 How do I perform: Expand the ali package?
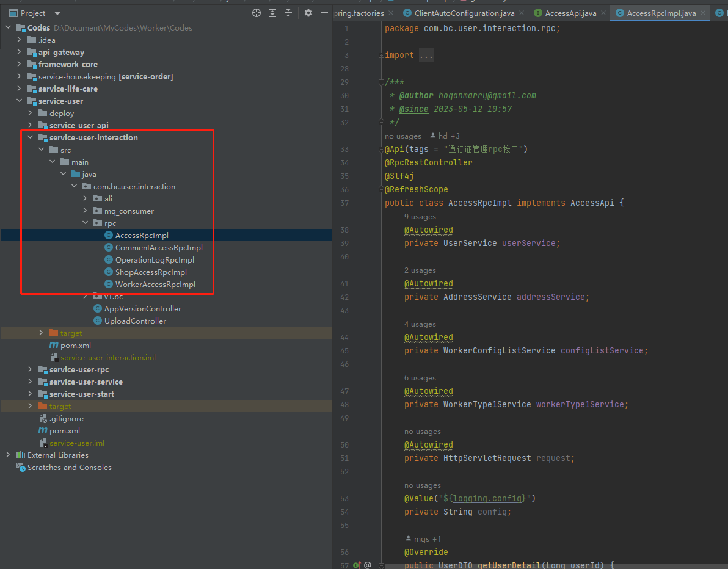tap(86, 198)
